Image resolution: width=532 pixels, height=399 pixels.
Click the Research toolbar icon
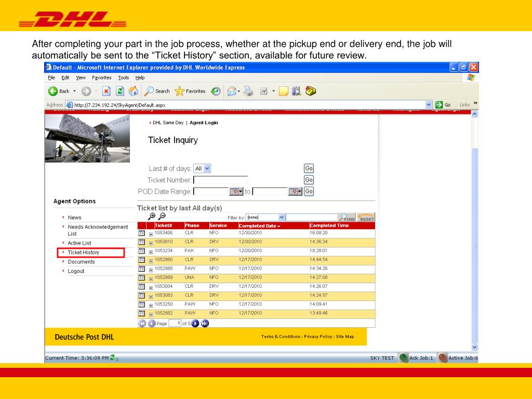(x=297, y=91)
